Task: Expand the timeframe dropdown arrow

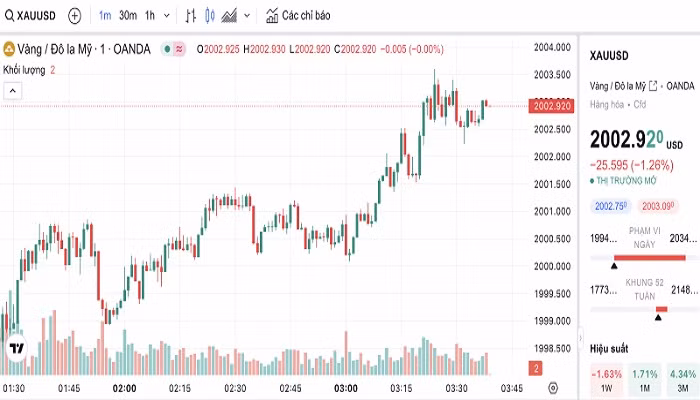Action: point(165,16)
